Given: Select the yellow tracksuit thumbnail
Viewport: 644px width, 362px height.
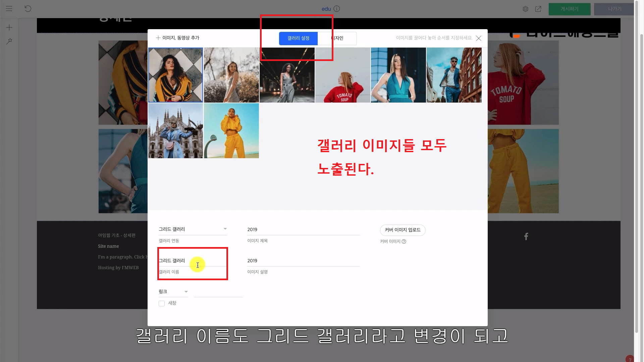Looking at the screenshot, I should tap(231, 131).
